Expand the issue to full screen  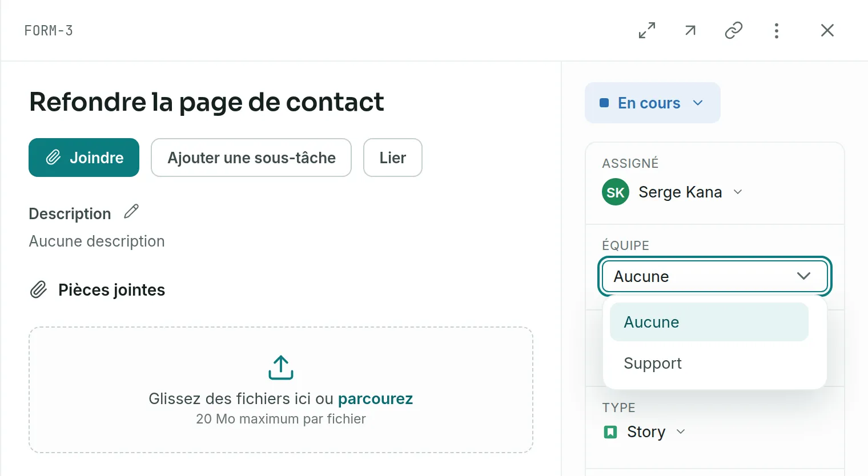click(x=647, y=30)
